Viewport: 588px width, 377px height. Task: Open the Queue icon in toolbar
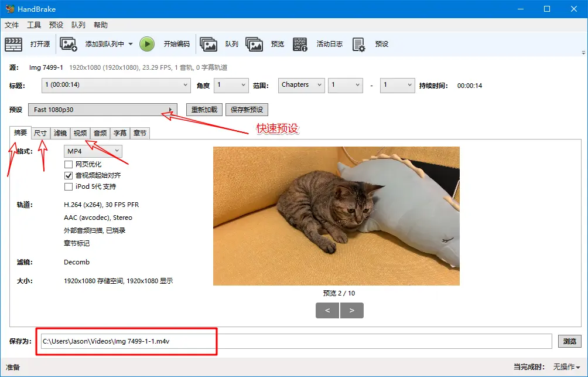(208, 45)
